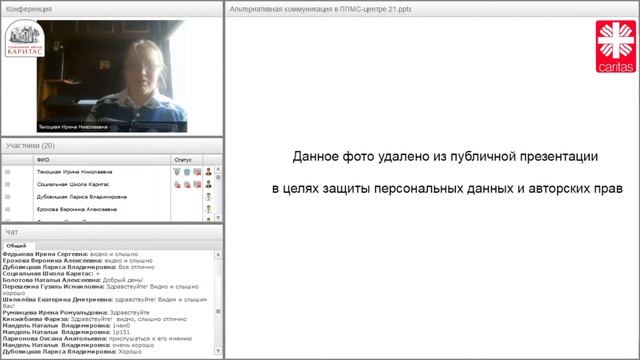Click slide text 'Данное фото удалено из публичной презентации'
This screenshot has height=360, width=640.
pyautogui.click(x=445, y=156)
